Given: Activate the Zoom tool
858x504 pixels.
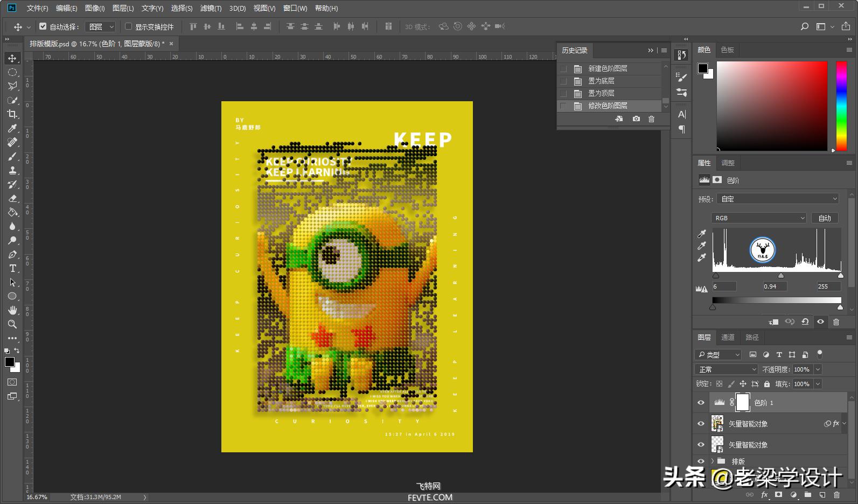Looking at the screenshot, I should [x=12, y=324].
